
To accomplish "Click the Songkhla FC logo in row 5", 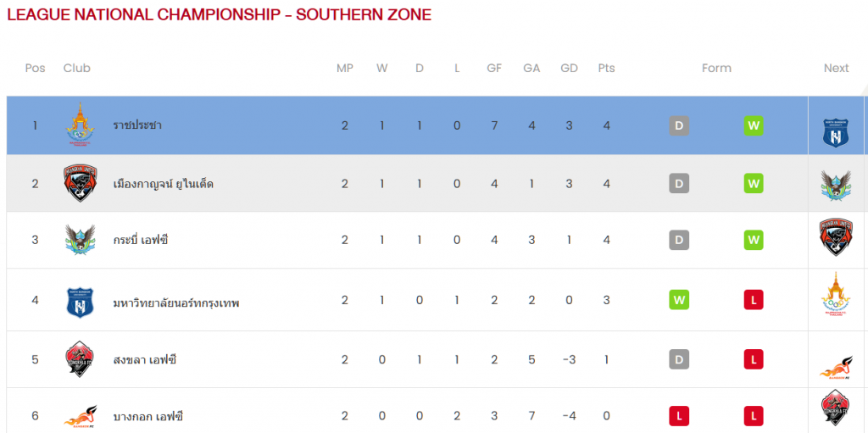I will coord(81,359).
